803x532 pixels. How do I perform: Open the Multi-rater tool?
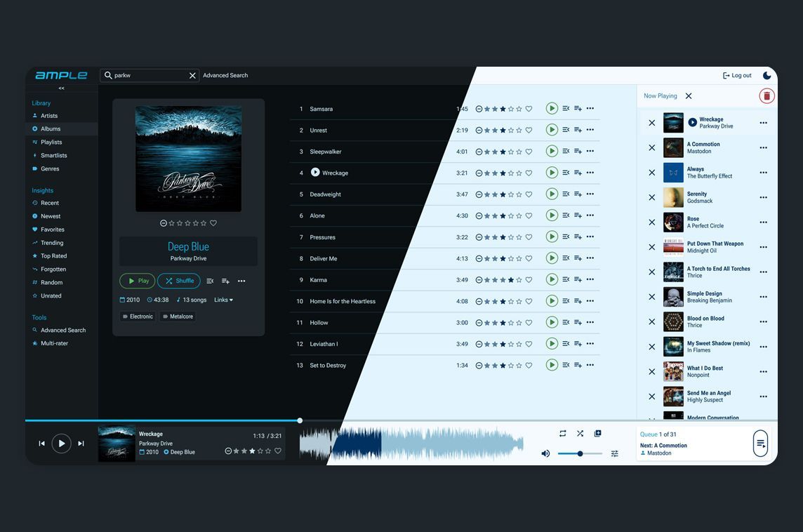[54, 344]
